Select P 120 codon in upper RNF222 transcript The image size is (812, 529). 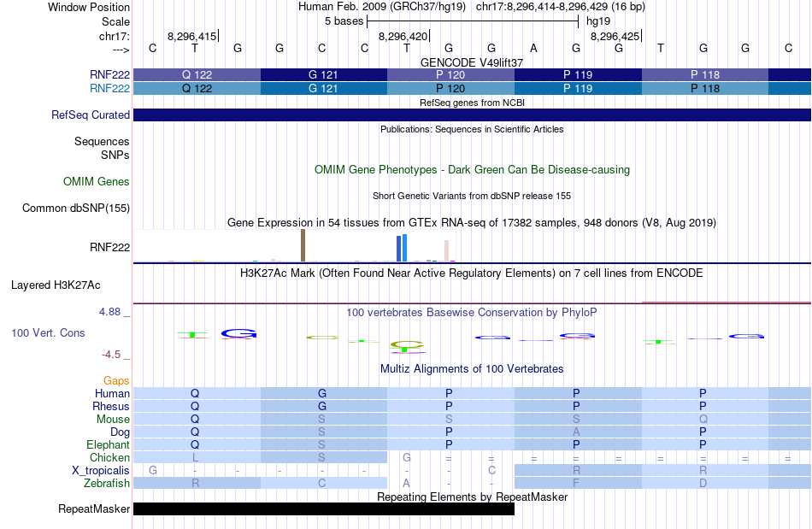pyautogui.click(x=450, y=74)
